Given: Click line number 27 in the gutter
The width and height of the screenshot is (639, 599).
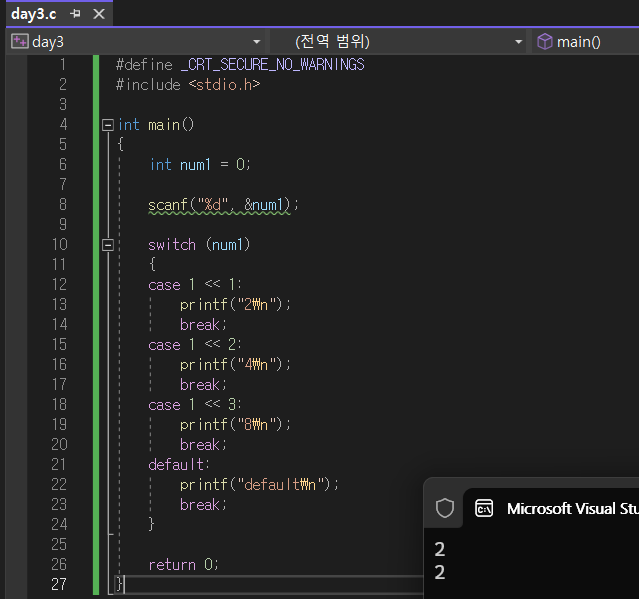Looking at the screenshot, I should click(59, 584).
